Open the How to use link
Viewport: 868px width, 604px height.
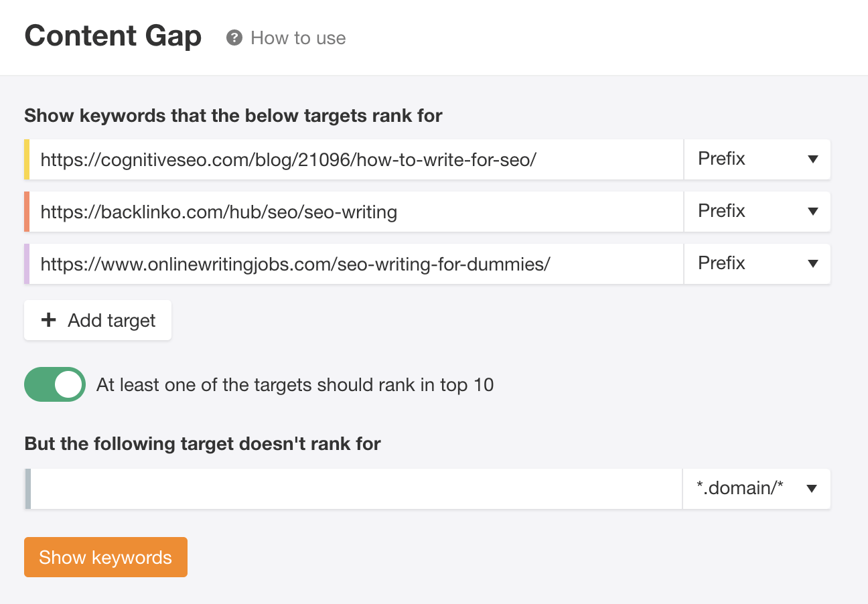297,38
